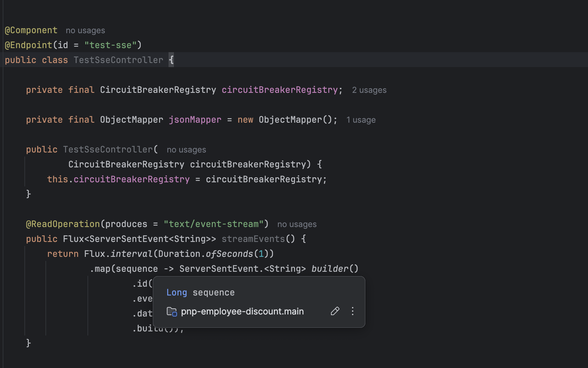
Task: Click no usages hint beside the constructor
Action: click(x=186, y=149)
